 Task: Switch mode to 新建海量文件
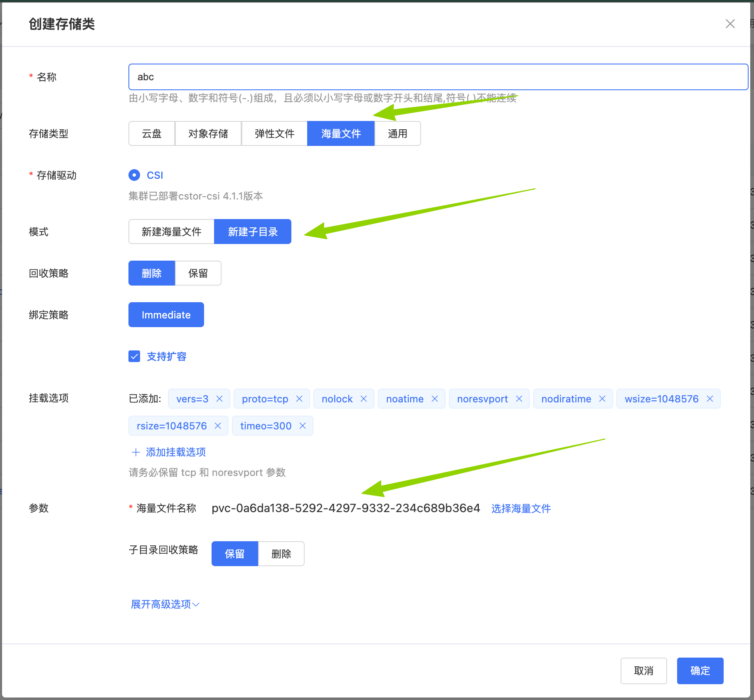171,232
